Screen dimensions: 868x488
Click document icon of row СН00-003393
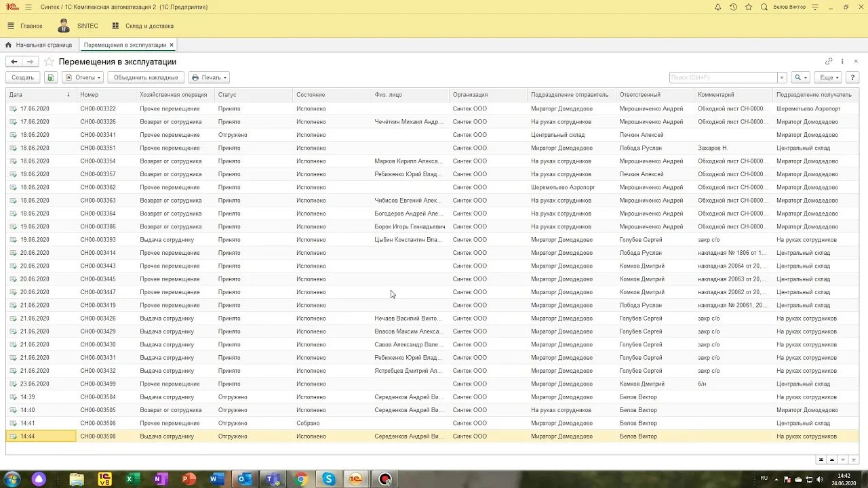[13, 240]
